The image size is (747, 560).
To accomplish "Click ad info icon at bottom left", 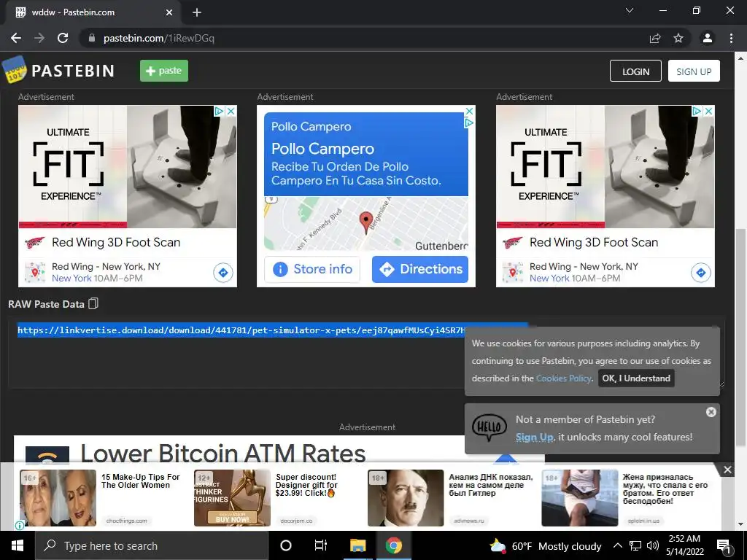I will tap(20, 525).
